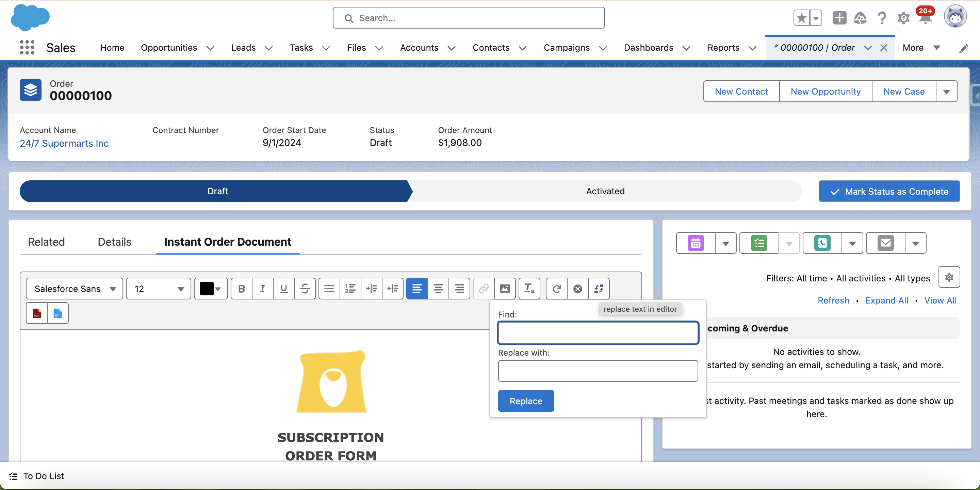Open the font family dropdown Salesforce Sans
Screen dimensions: 980x490
click(75, 289)
